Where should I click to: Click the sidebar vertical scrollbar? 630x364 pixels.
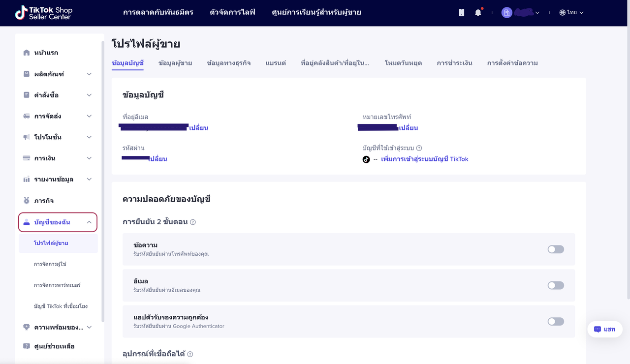[x=102, y=182]
